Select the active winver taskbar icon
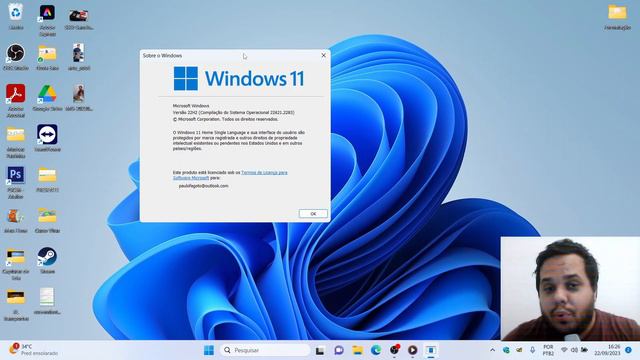 tap(431, 350)
